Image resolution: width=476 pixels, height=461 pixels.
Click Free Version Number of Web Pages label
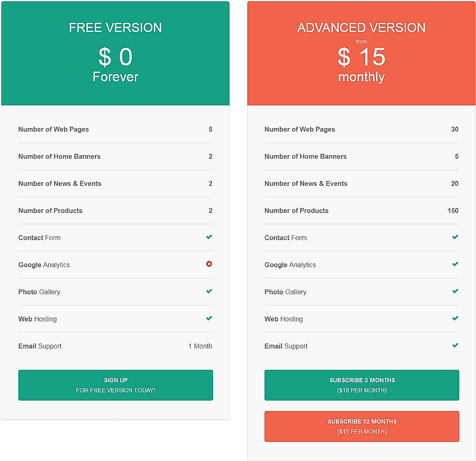pos(53,129)
